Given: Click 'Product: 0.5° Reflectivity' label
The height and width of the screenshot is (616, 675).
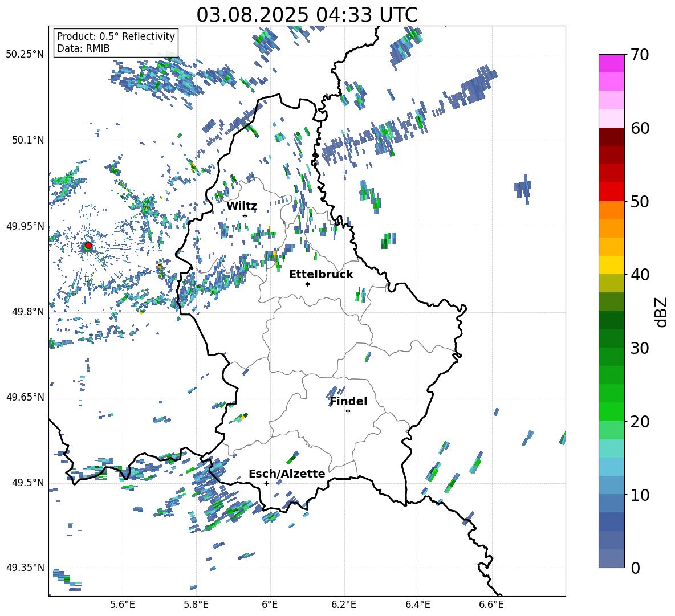Looking at the screenshot, I should click(x=116, y=36).
